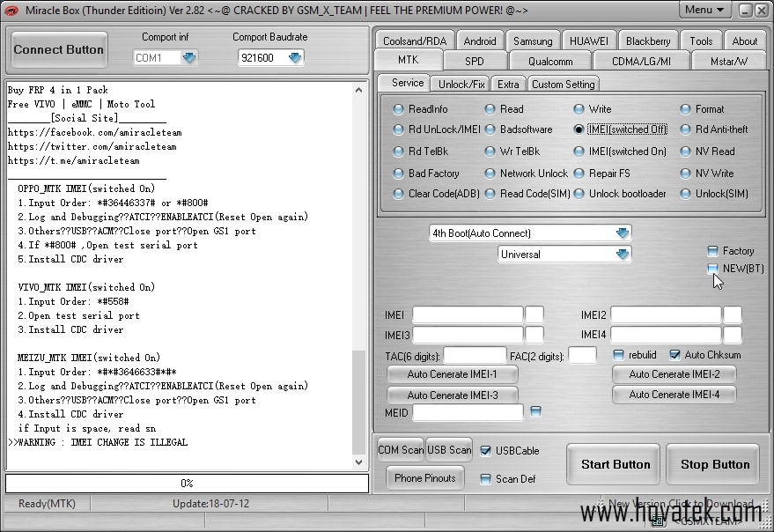Image resolution: width=774 pixels, height=532 pixels.
Task: Click the TAC(6 digits) input field
Action: tap(475, 356)
